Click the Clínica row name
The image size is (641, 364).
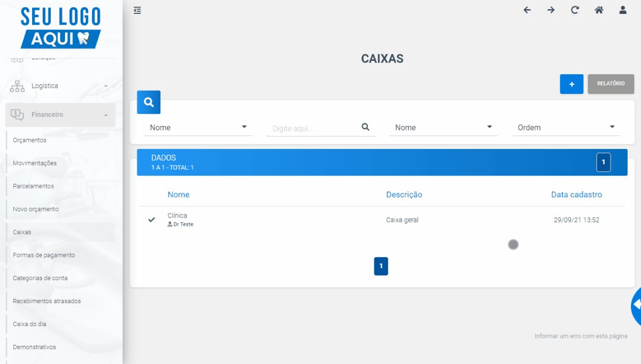tap(177, 216)
